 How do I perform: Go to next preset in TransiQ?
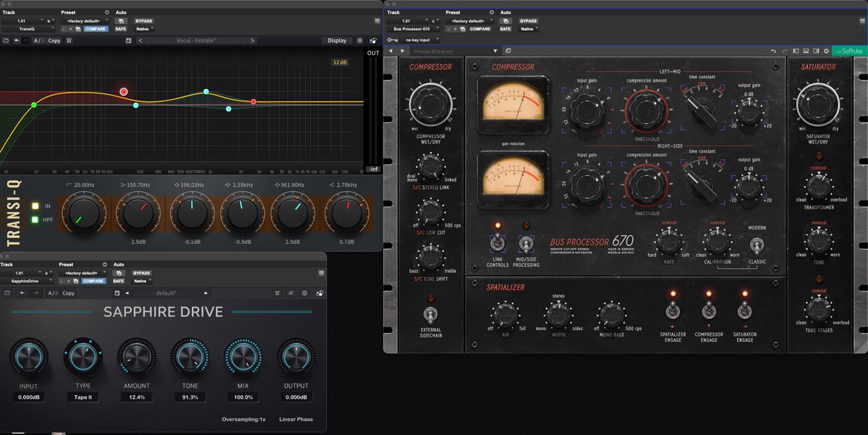pyautogui.click(x=252, y=41)
